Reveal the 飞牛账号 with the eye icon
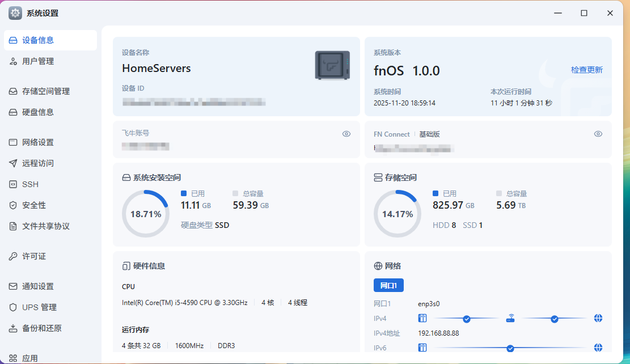This screenshot has width=630, height=364. pyautogui.click(x=346, y=134)
